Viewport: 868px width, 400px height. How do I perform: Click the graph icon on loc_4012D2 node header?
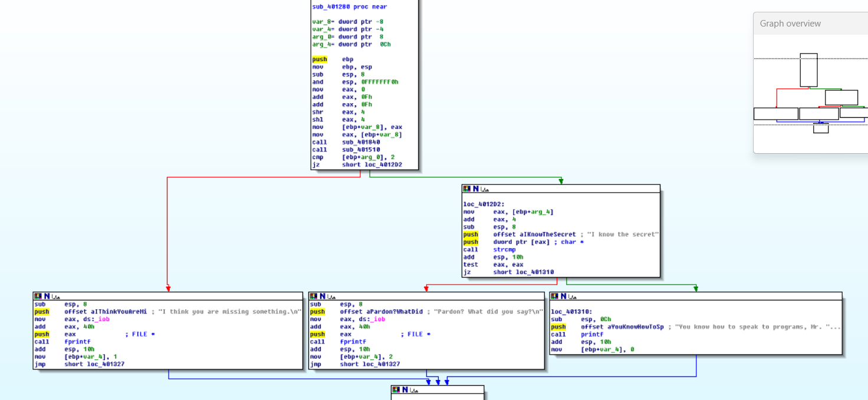tap(484, 189)
